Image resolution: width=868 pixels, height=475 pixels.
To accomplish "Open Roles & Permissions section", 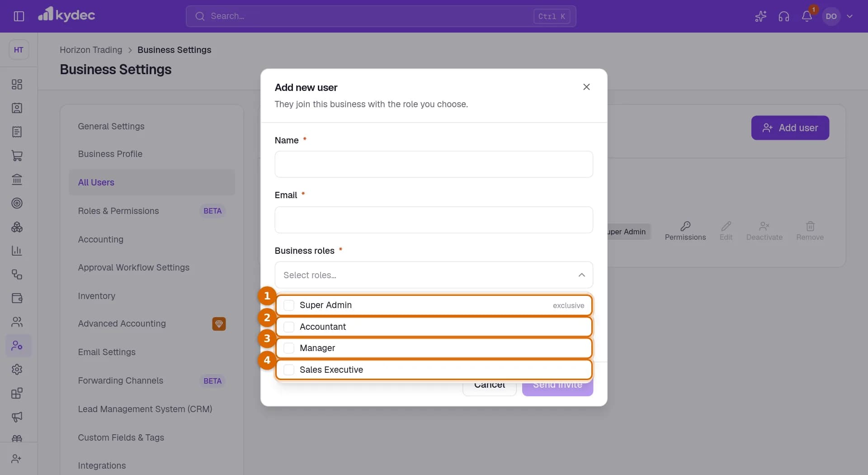I will (152, 211).
